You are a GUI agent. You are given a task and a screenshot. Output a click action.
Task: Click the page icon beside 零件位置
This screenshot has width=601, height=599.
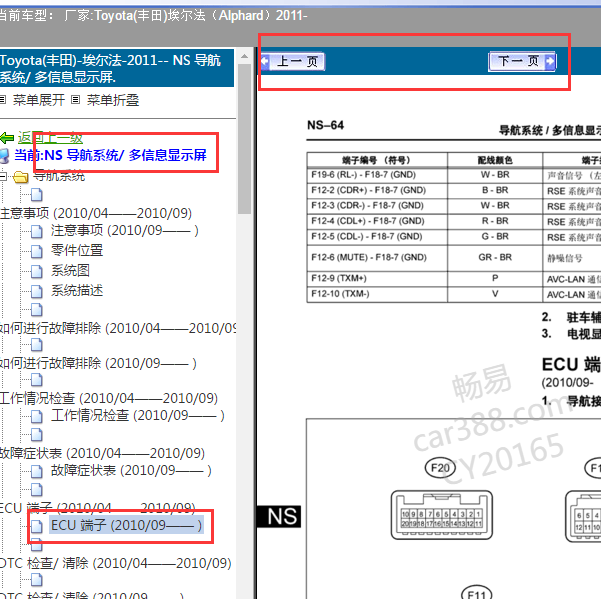coord(36,251)
